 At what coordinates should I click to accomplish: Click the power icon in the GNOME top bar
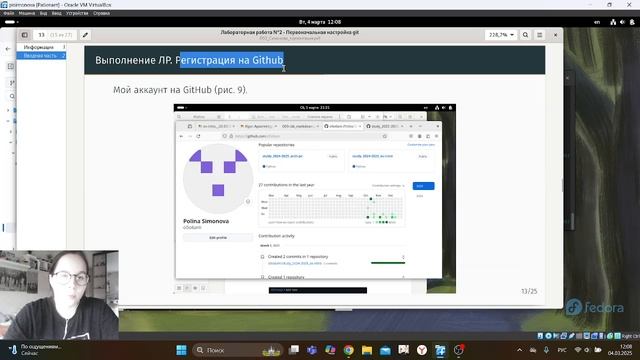pyautogui.click(x=632, y=22)
